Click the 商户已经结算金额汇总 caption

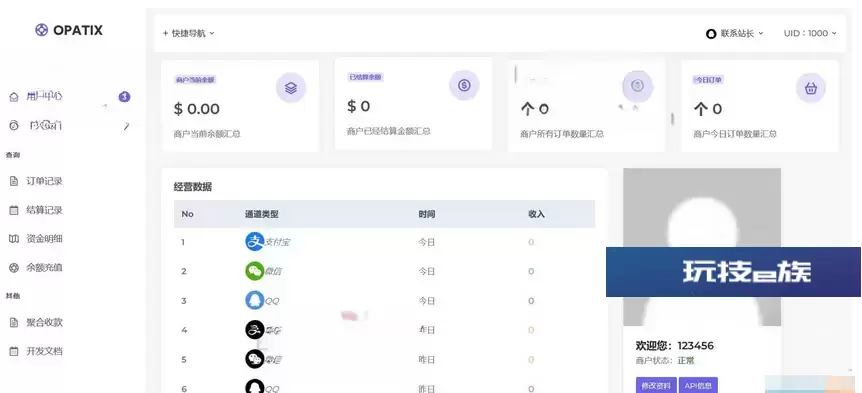point(389,131)
